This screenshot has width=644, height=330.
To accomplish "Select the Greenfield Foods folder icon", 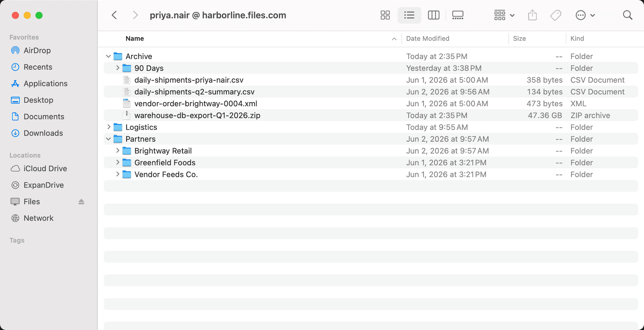I will tap(127, 163).
